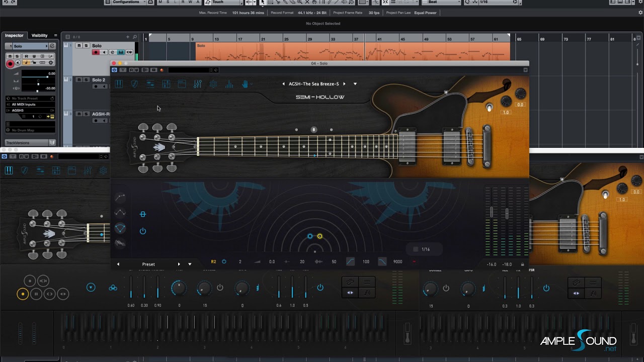Select the straight envelope curve icon
Image resolution: width=644 pixels, height=362 pixels.
120,197
